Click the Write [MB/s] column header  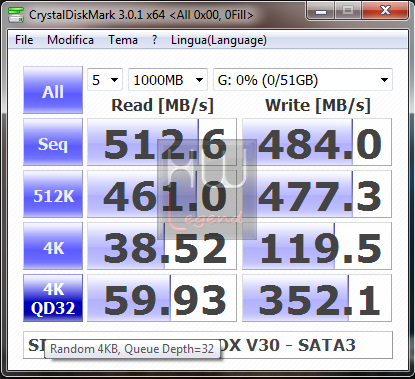click(x=318, y=105)
